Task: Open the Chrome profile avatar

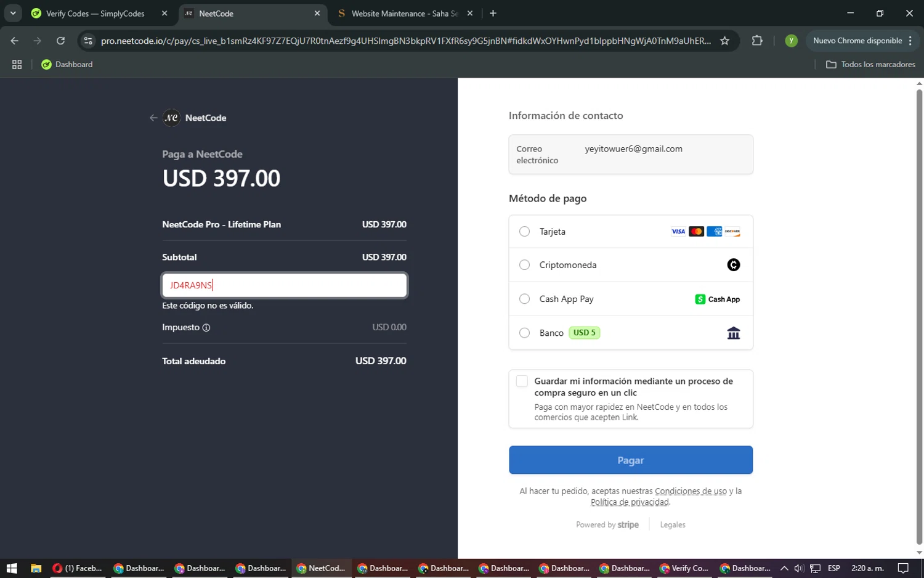Action: tap(792, 41)
